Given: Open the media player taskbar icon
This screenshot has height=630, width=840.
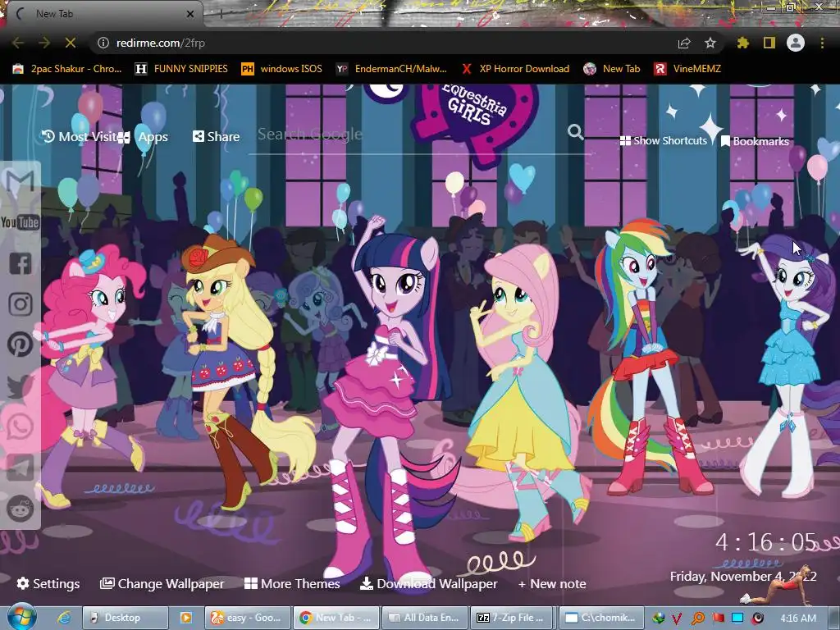Looking at the screenshot, I should pos(186,618).
